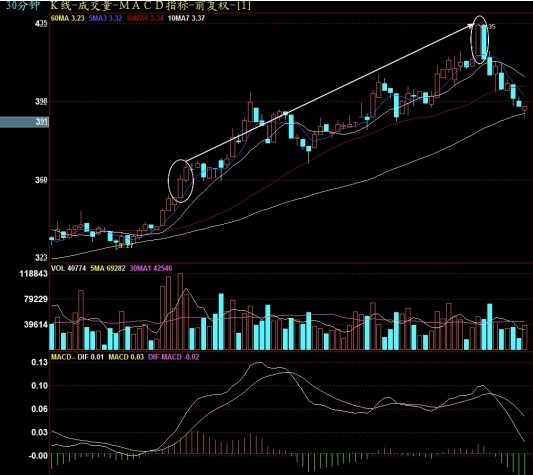
Task: Select the blue 5MA3 3.32 indicator label
Action: tap(105, 18)
